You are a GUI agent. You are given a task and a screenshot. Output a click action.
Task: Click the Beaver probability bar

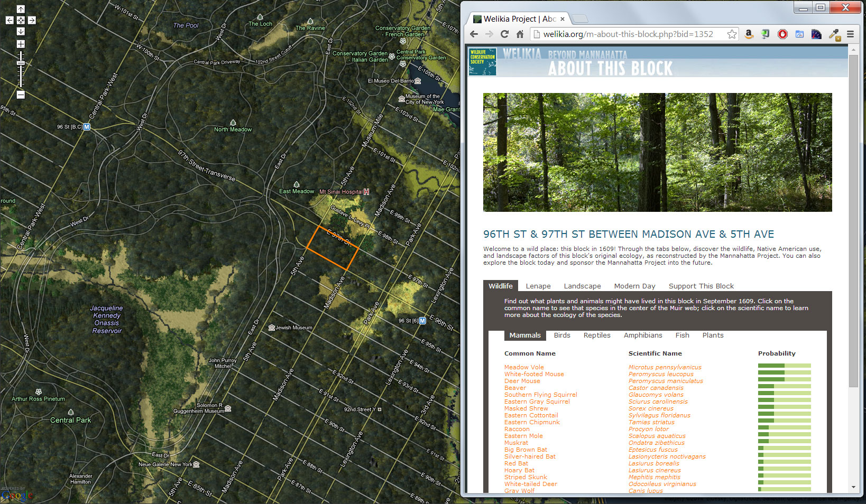(785, 386)
